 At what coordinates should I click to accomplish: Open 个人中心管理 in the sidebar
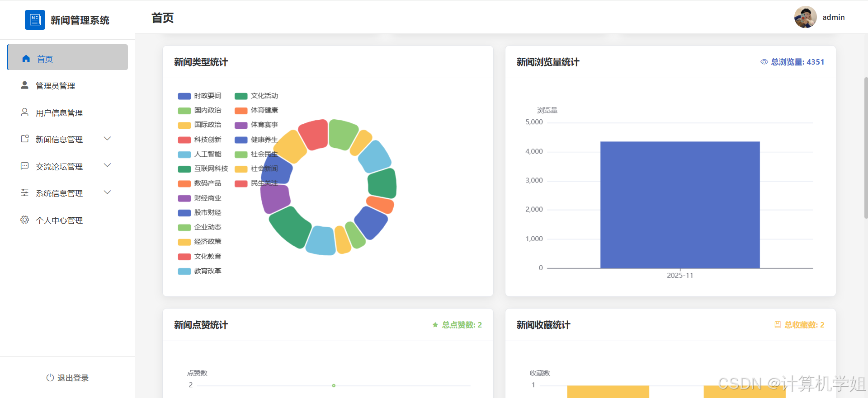point(68,220)
